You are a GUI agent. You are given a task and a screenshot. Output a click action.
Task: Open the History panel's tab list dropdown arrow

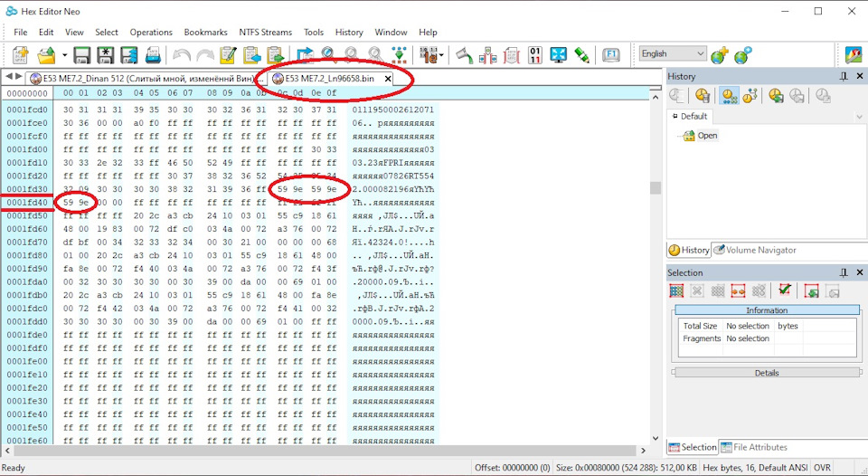(859, 117)
